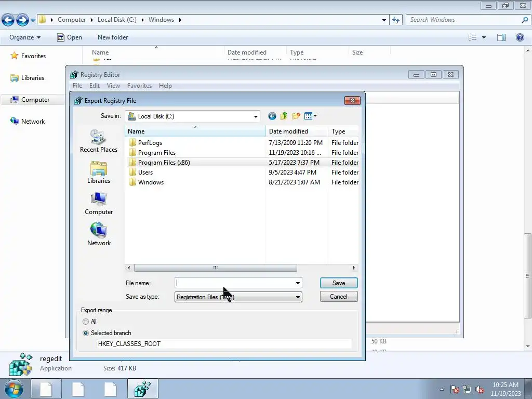The height and width of the screenshot is (399, 532).
Task: Select Network in Export dialog places bar
Action: [x=99, y=234]
